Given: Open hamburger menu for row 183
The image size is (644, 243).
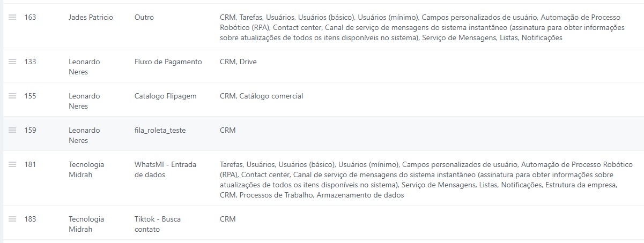Looking at the screenshot, I should [12, 219].
